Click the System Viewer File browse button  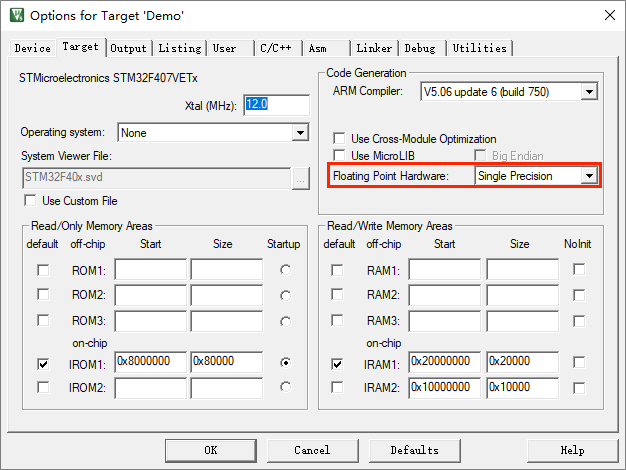301,179
